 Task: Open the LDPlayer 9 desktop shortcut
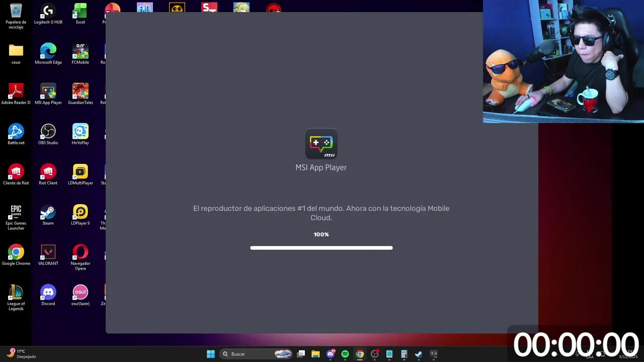click(x=80, y=215)
